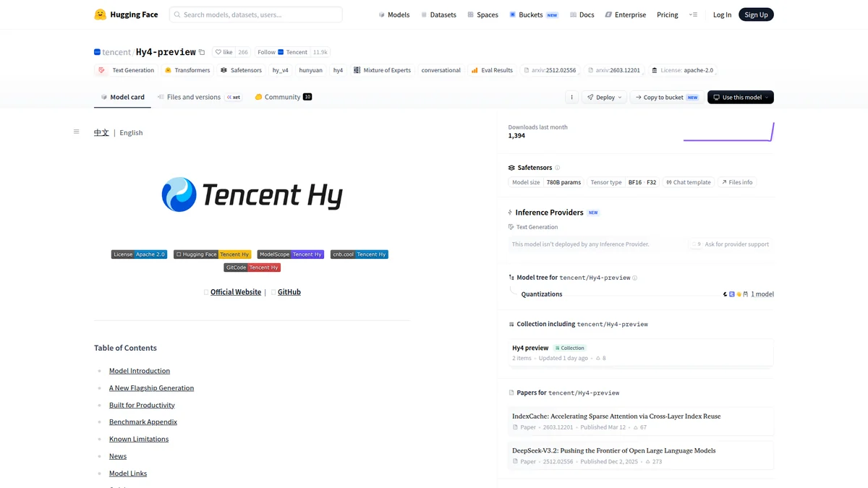Jump to the News section
The width and height of the screenshot is (868, 488).
click(118, 456)
